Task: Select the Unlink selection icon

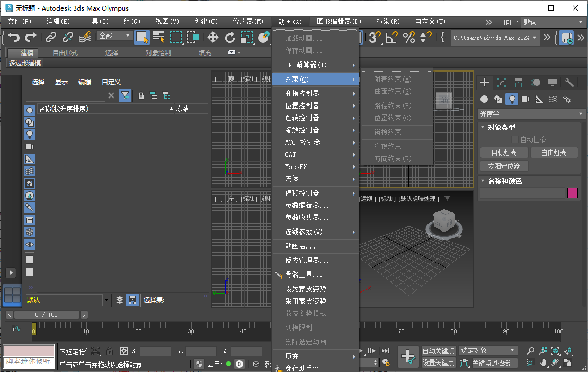Action: (x=67, y=37)
